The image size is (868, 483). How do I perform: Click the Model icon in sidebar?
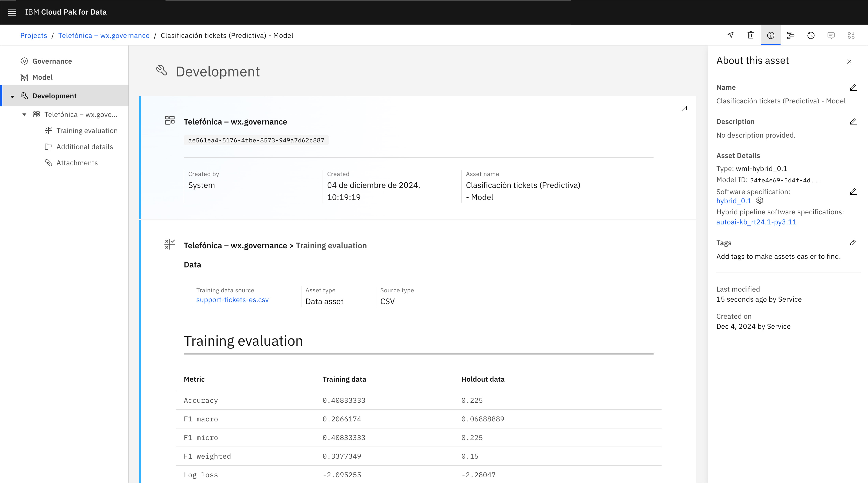pyautogui.click(x=24, y=77)
